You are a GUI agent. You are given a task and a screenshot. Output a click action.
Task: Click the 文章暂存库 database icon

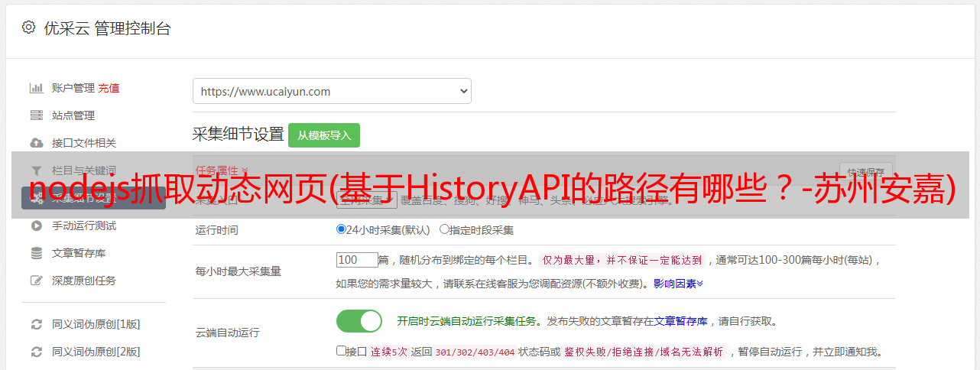36,253
